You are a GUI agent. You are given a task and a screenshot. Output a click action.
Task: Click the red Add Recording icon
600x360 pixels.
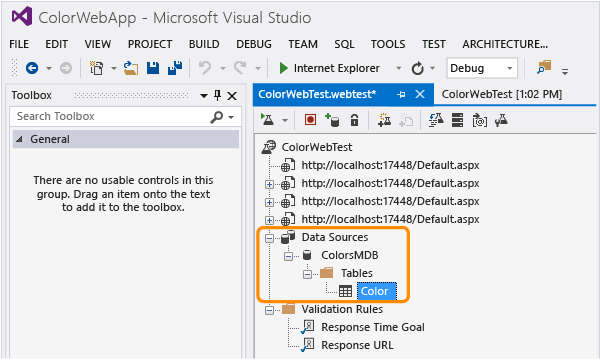click(310, 120)
